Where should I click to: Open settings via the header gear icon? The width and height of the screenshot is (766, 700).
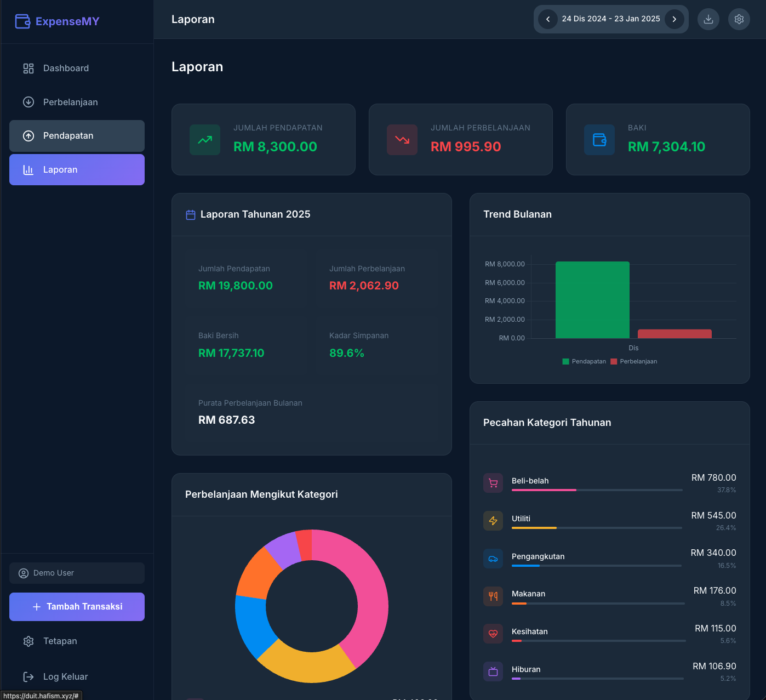(739, 19)
